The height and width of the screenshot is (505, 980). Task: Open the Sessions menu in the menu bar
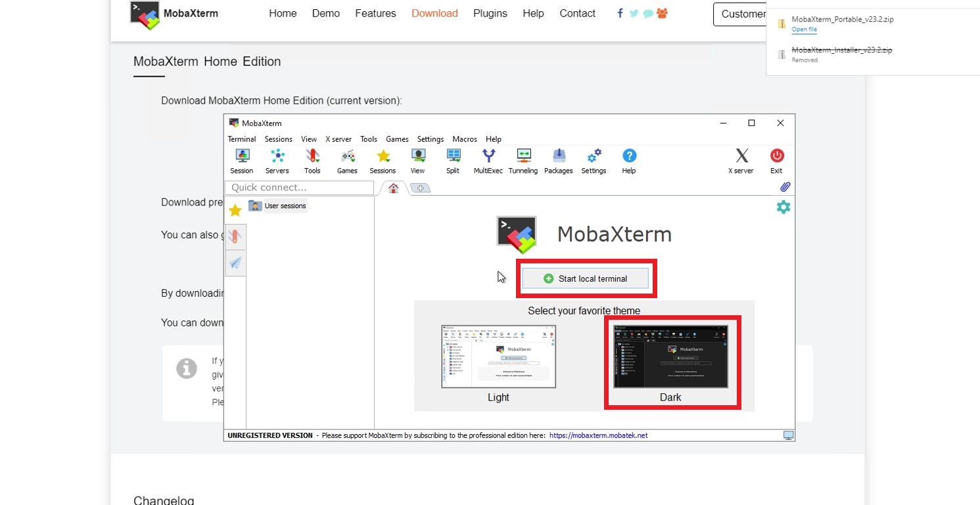click(279, 139)
